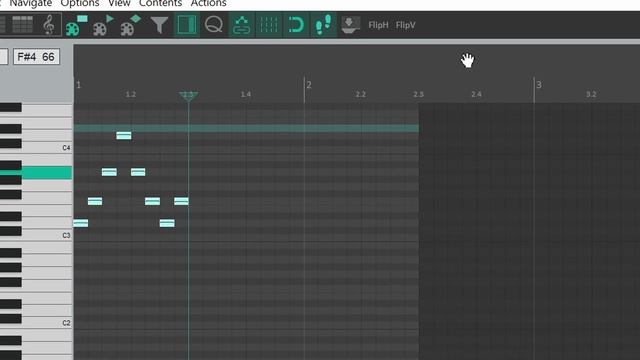Select the color-notes palette with rectangle icon
The image size is (640, 360).
(x=76, y=25)
